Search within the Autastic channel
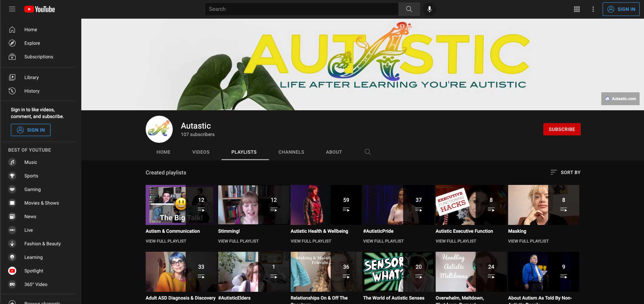This screenshot has width=644, height=304. click(368, 152)
